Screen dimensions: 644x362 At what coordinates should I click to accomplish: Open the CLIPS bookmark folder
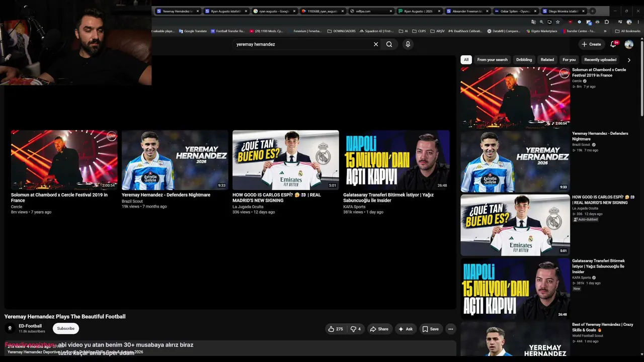pyautogui.click(x=419, y=31)
